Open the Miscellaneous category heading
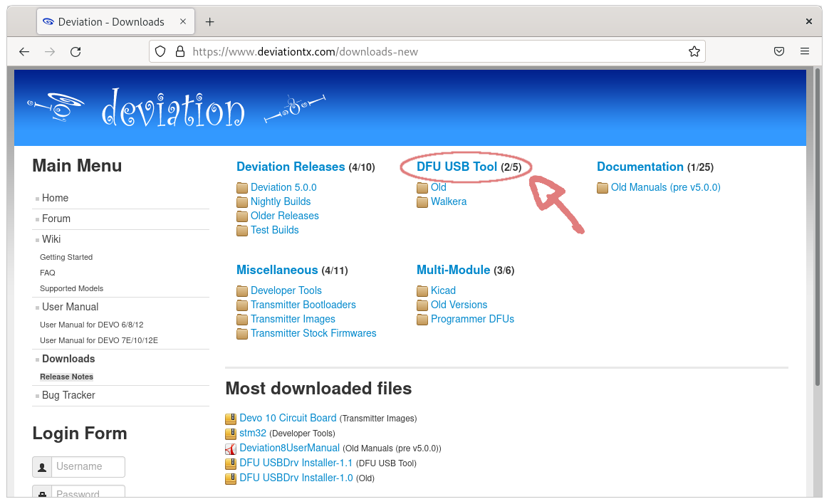The width and height of the screenshot is (829, 504). pos(277,270)
